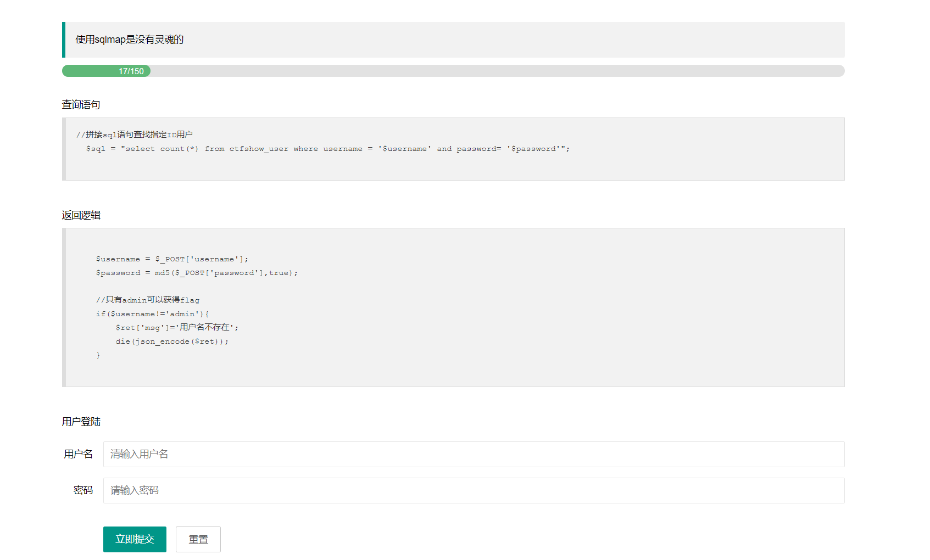Screen dimensions: 930x560
Task: Click the //只有admin可以获得flag comment
Action: coord(147,300)
